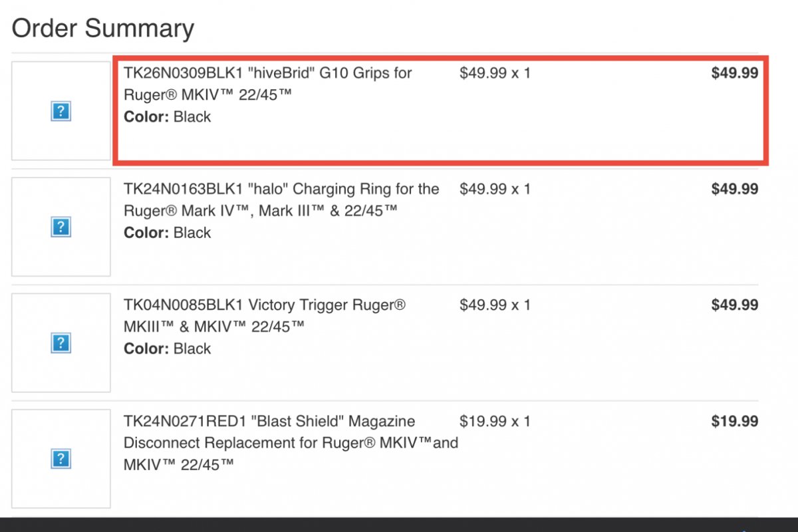Image resolution: width=798 pixels, height=532 pixels.
Task: Open the Blast Shield Magazine Disconnect title
Action: pyautogui.click(x=291, y=442)
